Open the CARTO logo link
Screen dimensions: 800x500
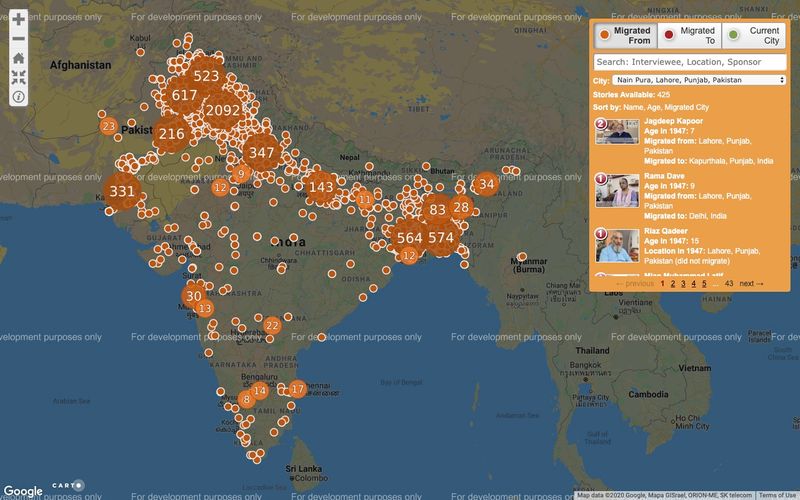click(68, 485)
